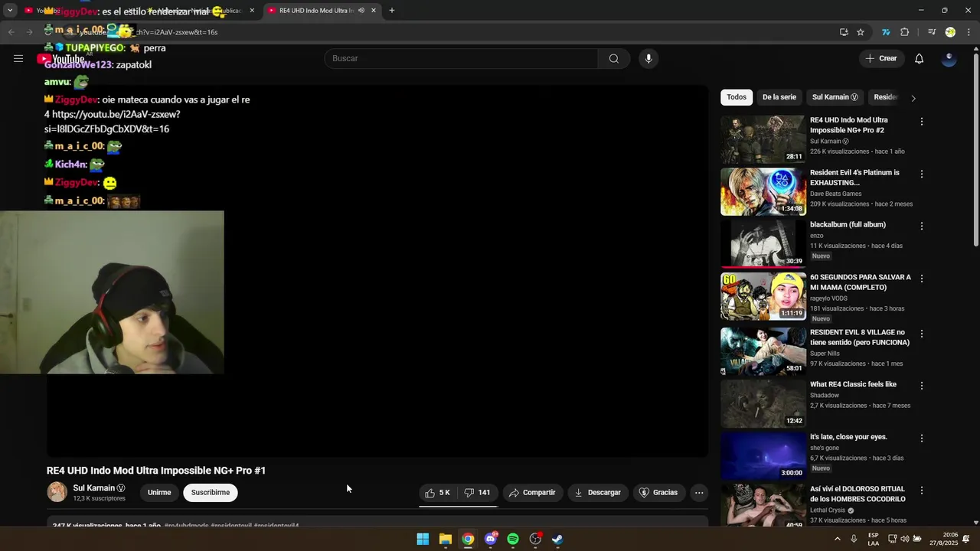The height and width of the screenshot is (551, 980).
Task: Click the Suscribirme button
Action: coord(211,493)
